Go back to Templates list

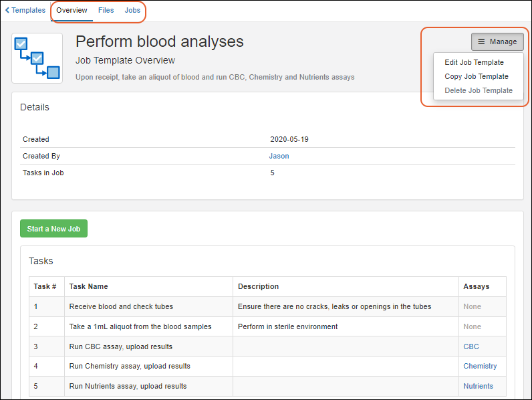click(25, 11)
